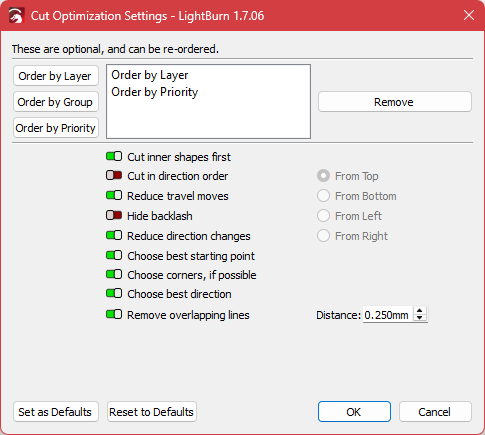Click the Remove button

(395, 102)
